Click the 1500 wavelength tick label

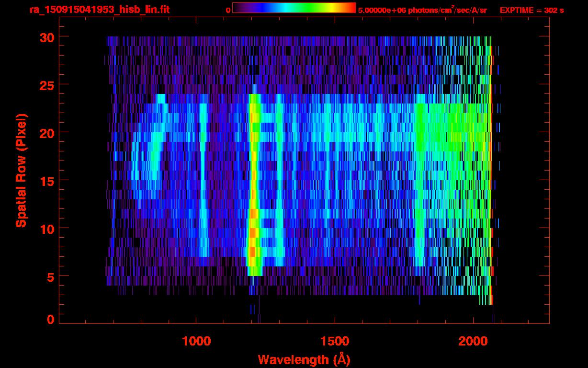click(334, 341)
